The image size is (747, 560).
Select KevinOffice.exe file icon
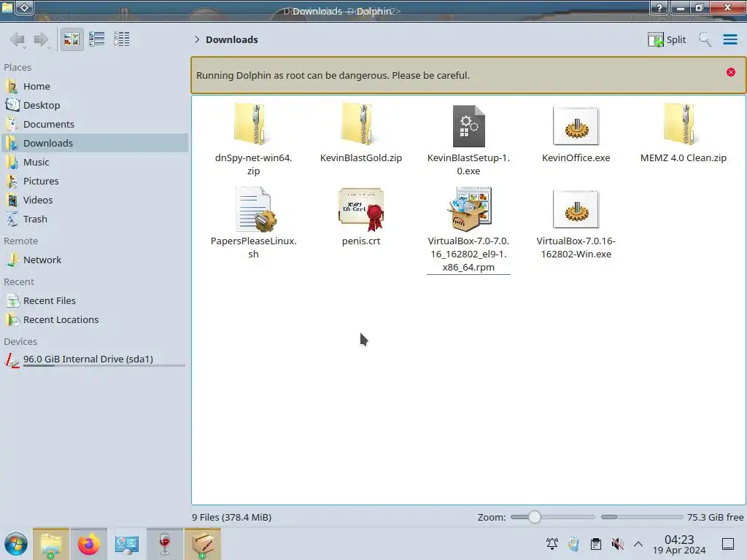[576, 125]
